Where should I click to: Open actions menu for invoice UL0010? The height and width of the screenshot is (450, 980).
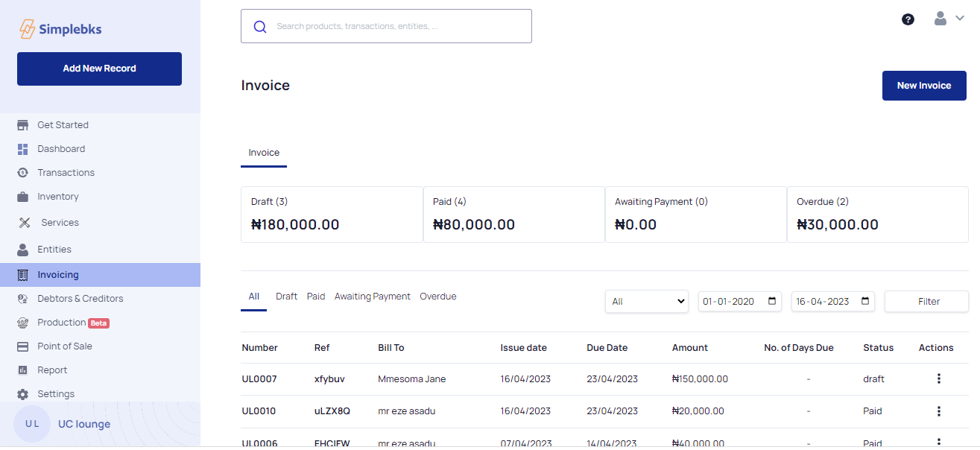[x=939, y=411]
